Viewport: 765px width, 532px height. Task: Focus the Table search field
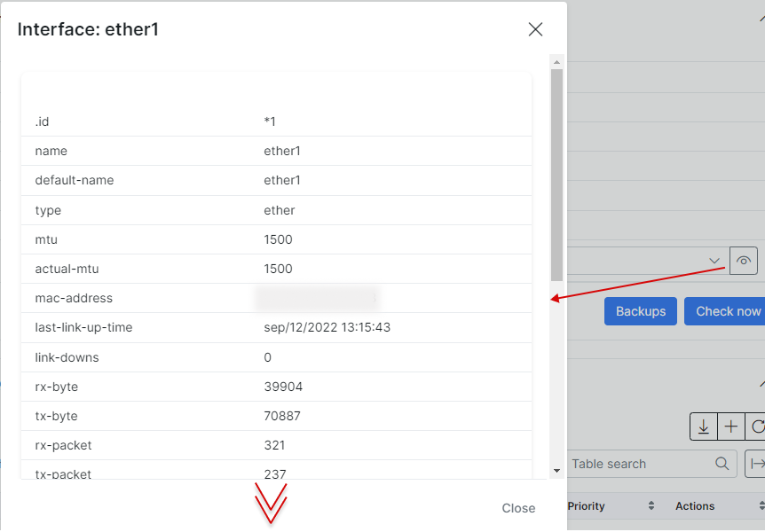(x=640, y=464)
